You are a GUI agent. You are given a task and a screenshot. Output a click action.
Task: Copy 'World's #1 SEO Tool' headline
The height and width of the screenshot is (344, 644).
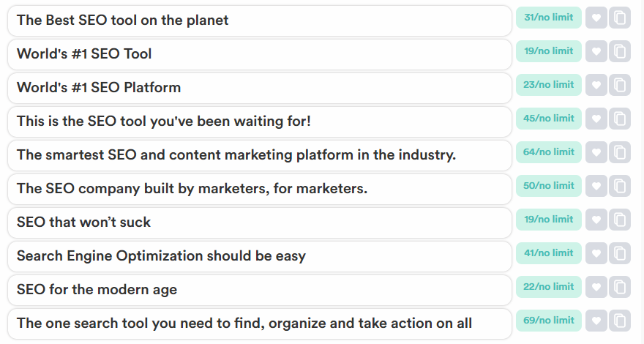pos(620,51)
